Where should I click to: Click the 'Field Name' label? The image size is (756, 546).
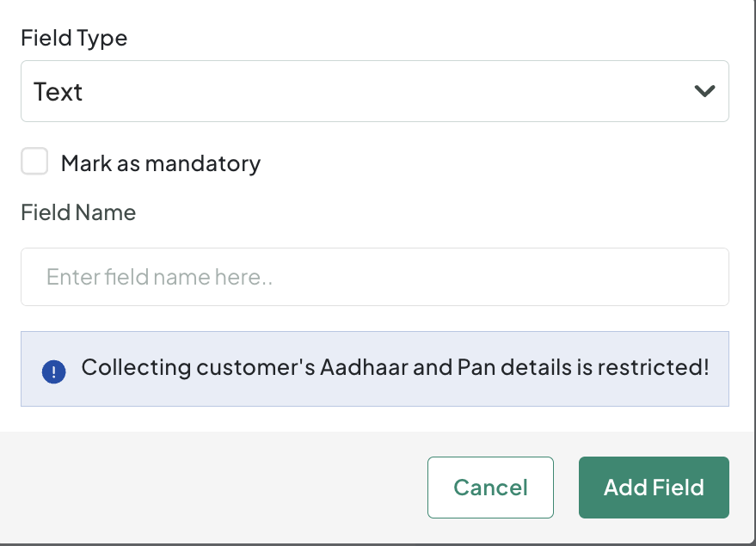point(78,212)
